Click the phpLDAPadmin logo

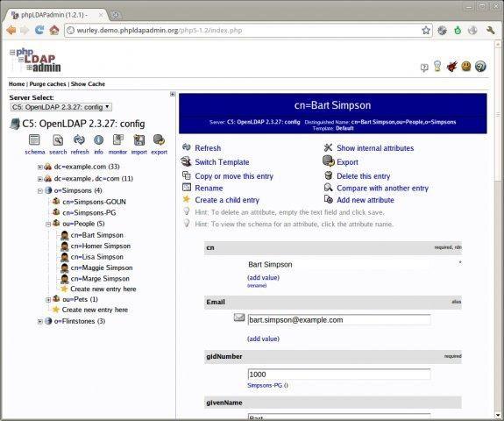(35, 60)
